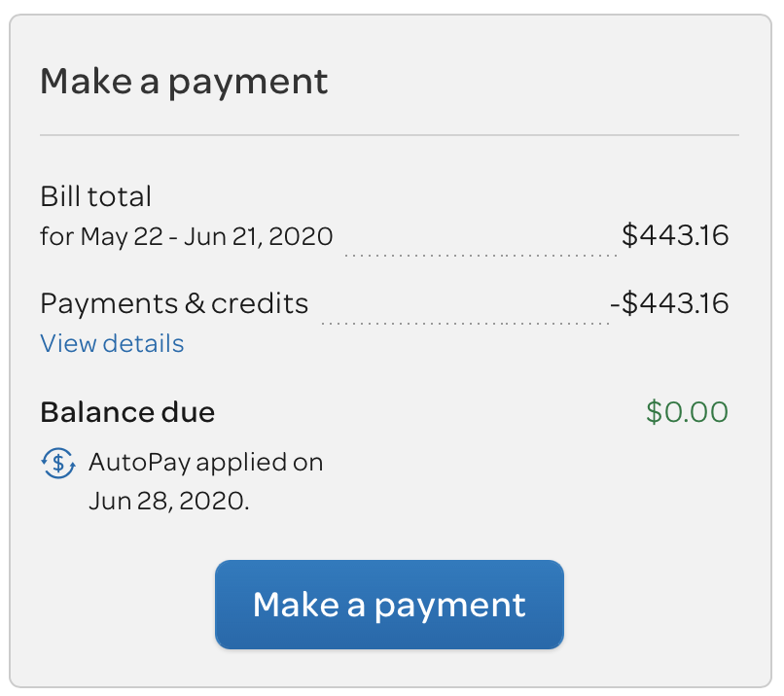Click the dotted leader beside Payments & credits
Image resolution: width=784 pixels, height=696 pixels.
[x=466, y=324]
